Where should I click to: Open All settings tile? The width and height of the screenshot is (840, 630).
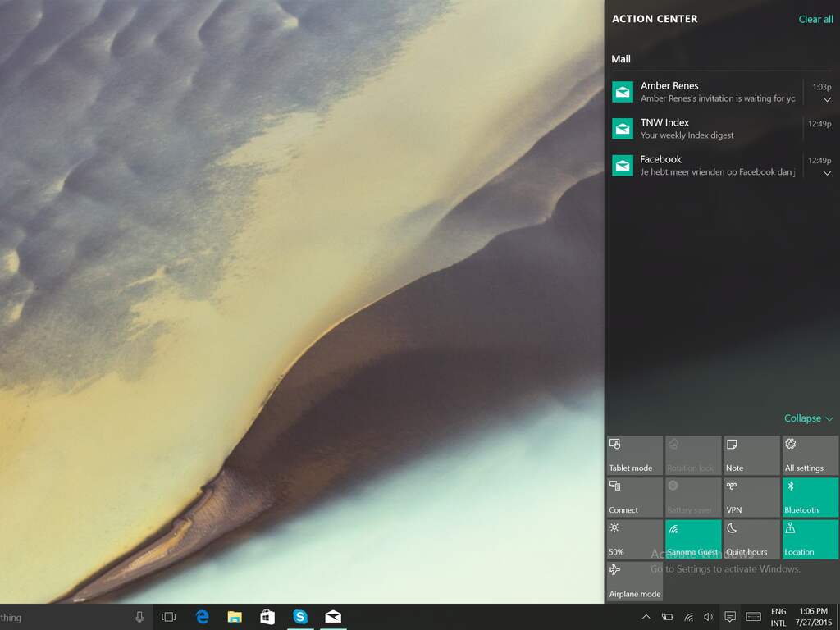[810, 455]
